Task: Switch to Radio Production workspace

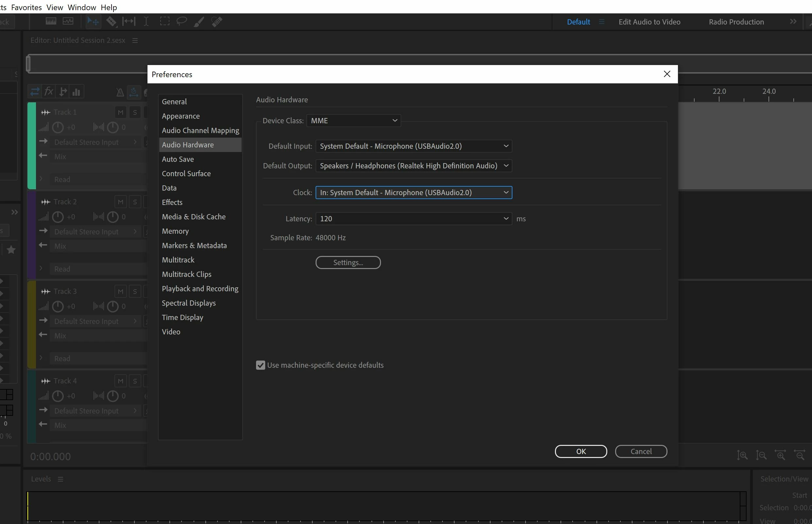Action: tap(736, 22)
